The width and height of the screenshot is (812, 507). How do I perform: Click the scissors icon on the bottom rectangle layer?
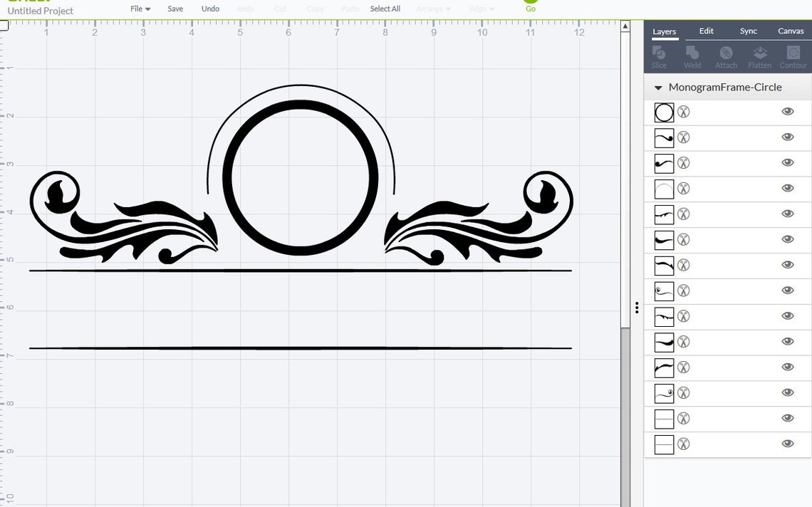coord(683,444)
